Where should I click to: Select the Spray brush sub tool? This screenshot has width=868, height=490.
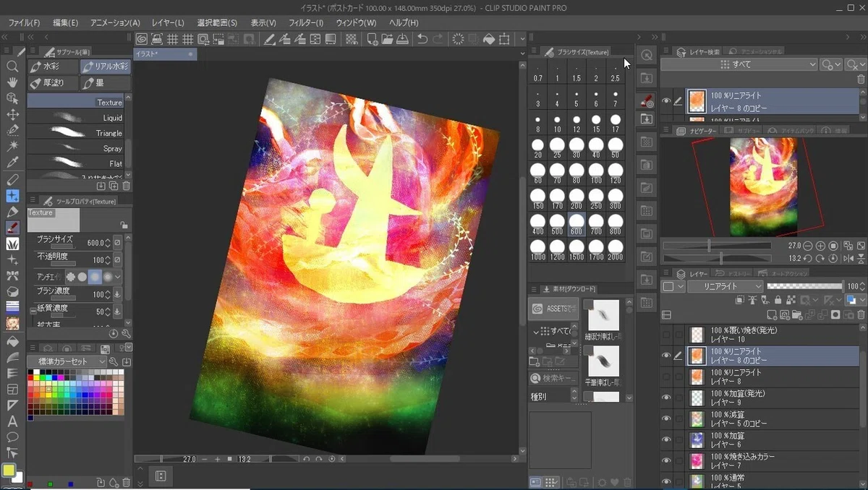pos(75,148)
